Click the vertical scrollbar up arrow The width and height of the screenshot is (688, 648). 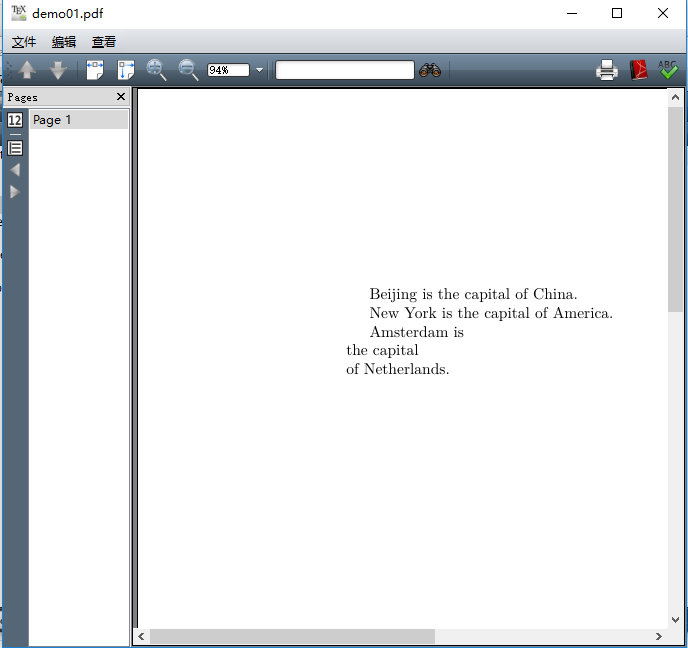coord(675,97)
